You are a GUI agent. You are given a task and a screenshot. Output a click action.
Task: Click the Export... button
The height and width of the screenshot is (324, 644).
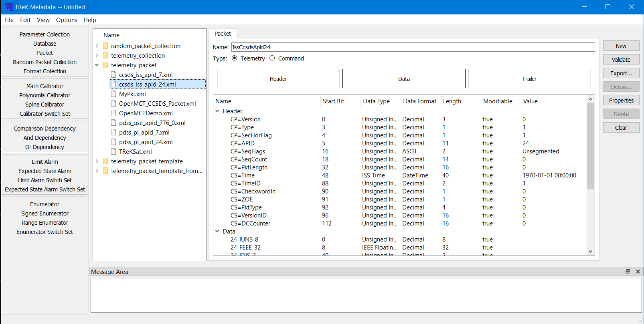click(x=621, y=73)
